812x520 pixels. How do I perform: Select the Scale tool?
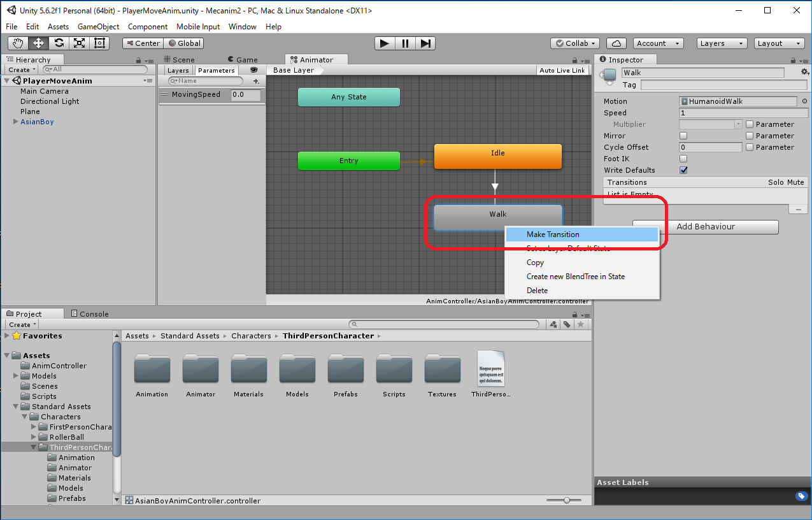(x=79, y=43)
